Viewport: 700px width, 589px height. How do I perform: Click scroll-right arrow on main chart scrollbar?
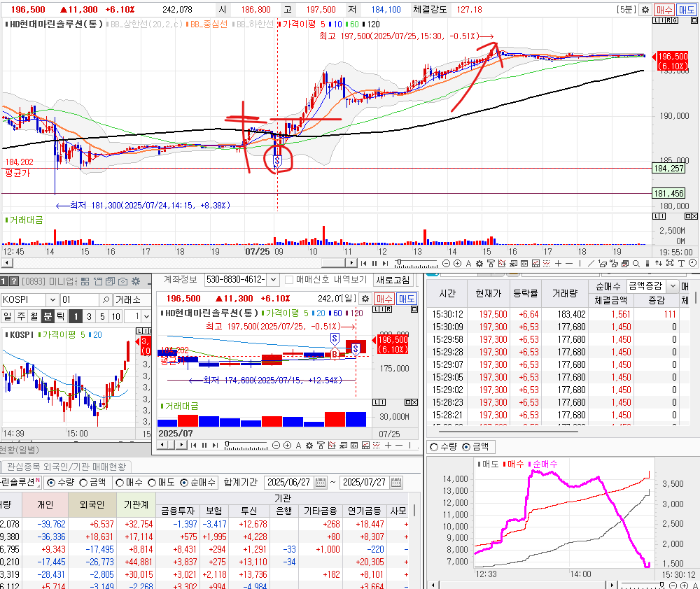[352, 263]
